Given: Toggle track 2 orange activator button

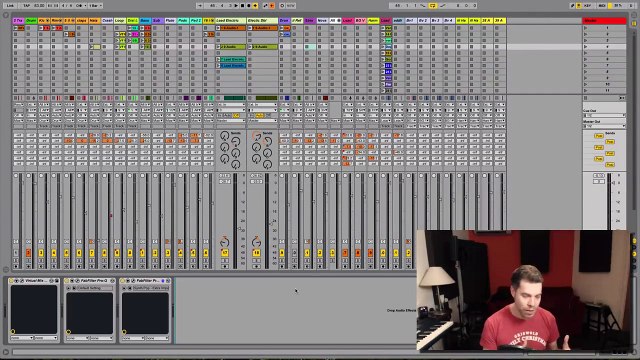Looking at the screenshot, I should coord(28,253).
